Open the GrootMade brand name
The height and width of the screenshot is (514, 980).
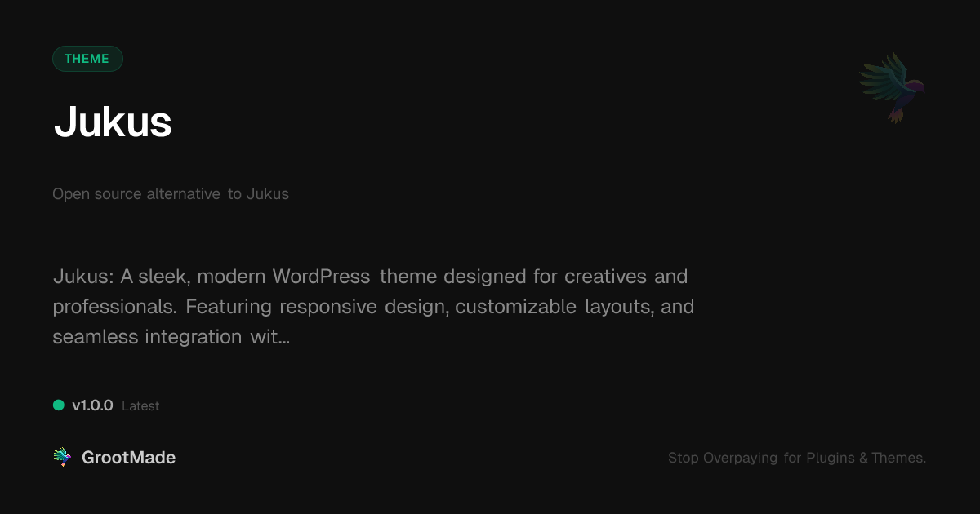point(128,458)
